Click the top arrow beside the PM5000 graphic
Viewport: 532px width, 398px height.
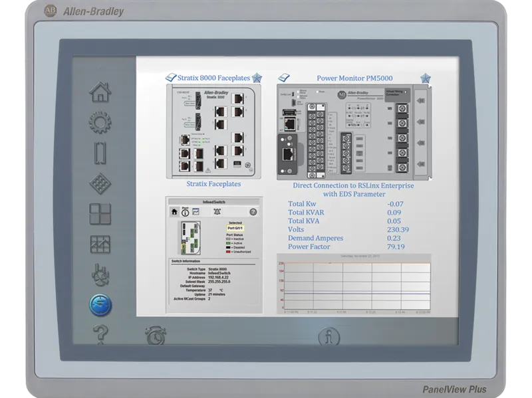pyautogui.click(x=421, y=101)
